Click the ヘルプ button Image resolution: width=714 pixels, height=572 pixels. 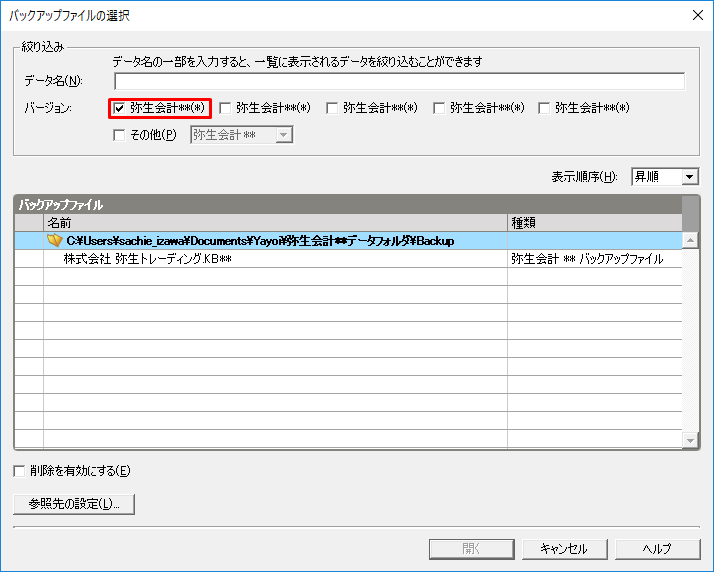[658, 549]
